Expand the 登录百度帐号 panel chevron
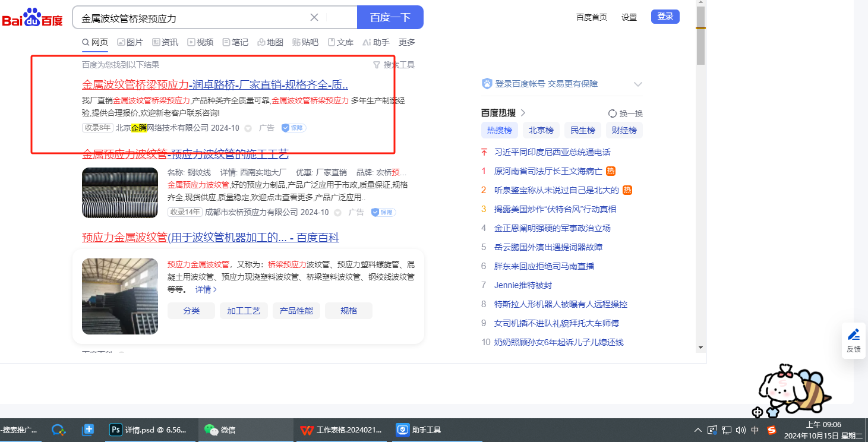The image size is (868, 442). pyautogui.click(x=638, y=84)
